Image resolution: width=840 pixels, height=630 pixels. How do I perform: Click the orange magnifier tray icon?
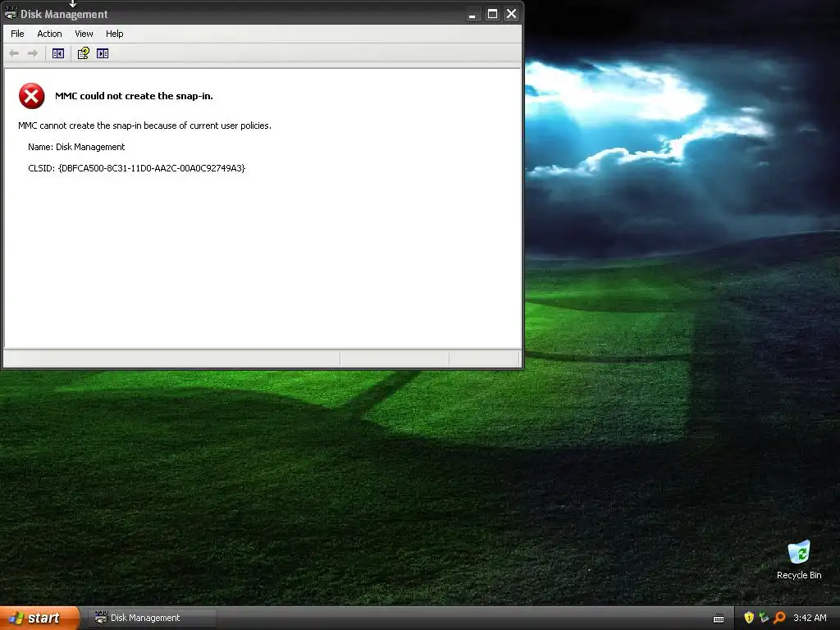pyautogui.click(x=779, y=618)
